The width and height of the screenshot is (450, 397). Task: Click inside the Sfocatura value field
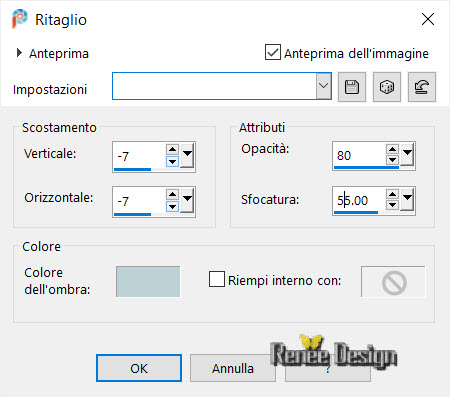pos(359,200)
